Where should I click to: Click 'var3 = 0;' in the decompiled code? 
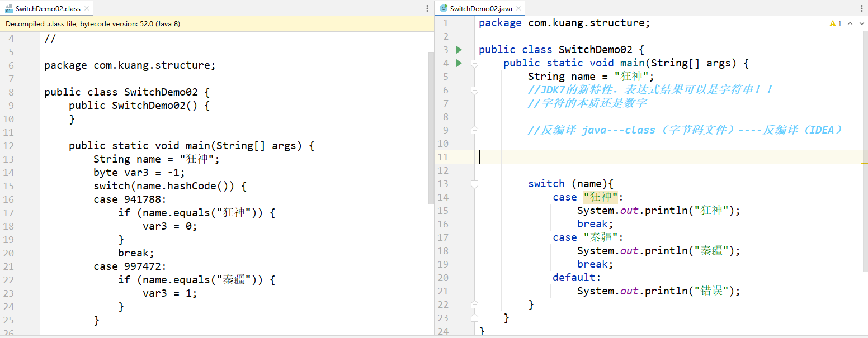pyautogui.click(x=170, y=226)
